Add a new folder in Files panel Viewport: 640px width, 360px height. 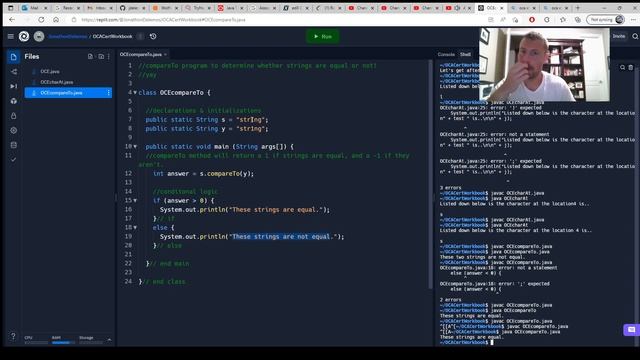point(101,56)
